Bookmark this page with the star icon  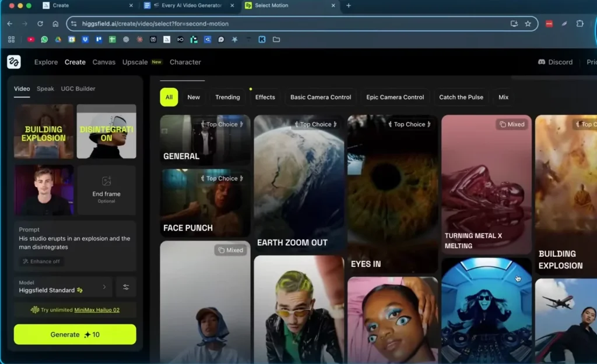pyautogui.click(x=528, y=24)
